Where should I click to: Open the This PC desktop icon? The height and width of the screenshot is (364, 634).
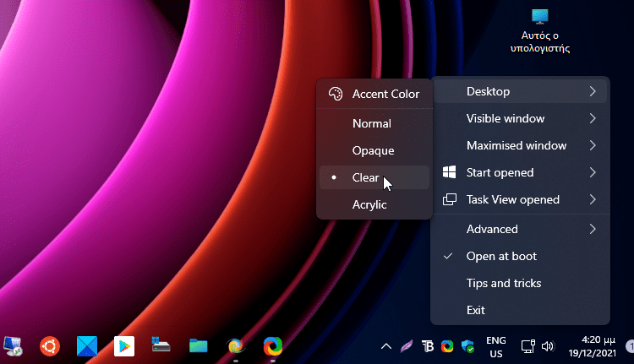point(540,31)
